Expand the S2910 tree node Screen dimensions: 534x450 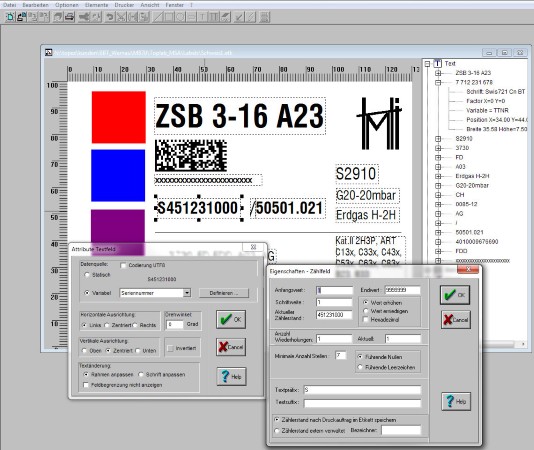click(438, 139)
